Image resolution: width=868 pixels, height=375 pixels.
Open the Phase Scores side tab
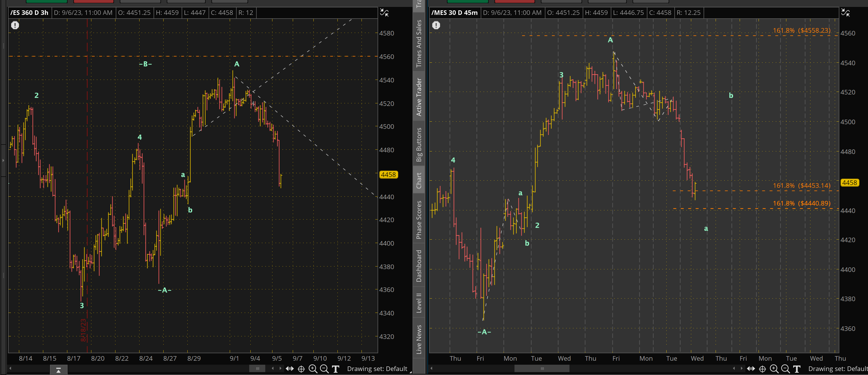point(419,220)
